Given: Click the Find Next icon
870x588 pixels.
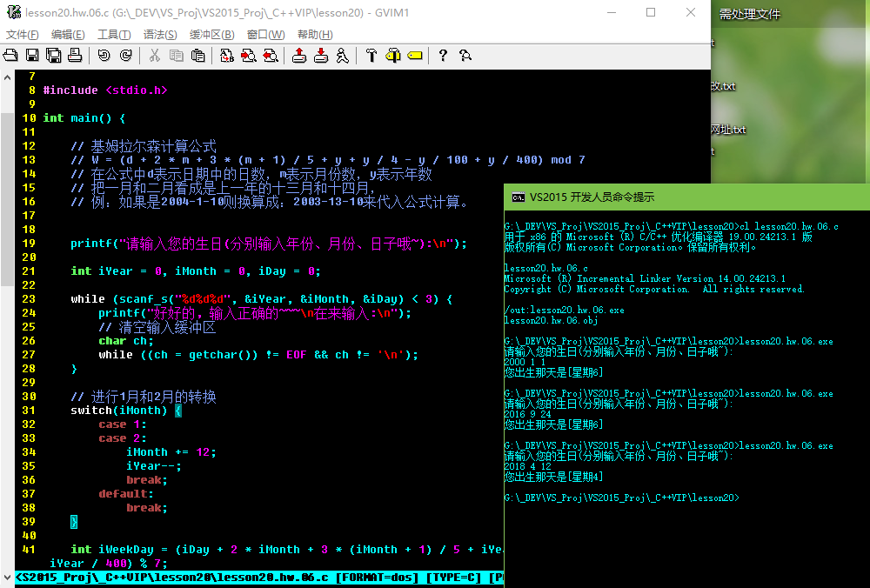Looking at the screenshot, I should point(248,56).
